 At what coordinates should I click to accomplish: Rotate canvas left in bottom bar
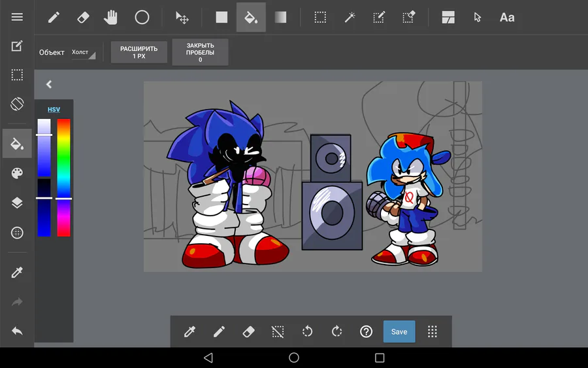(x=307, y=331)
